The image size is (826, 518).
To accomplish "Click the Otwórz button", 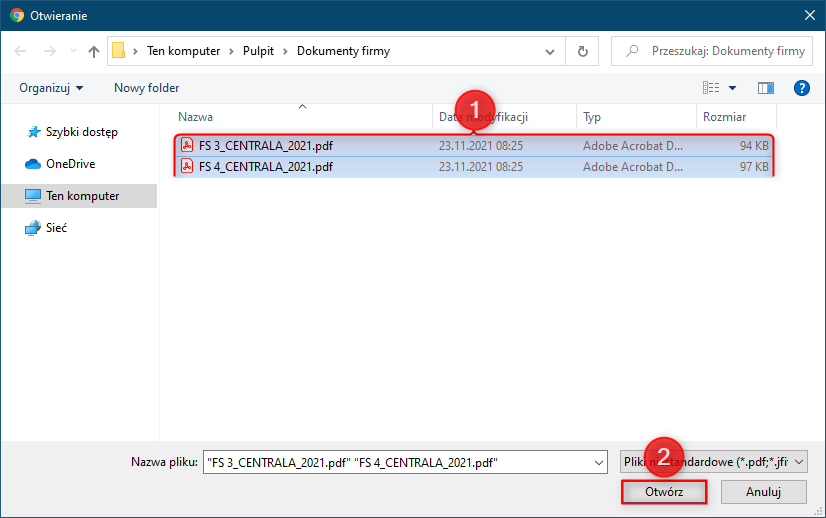I will (664, 492).
